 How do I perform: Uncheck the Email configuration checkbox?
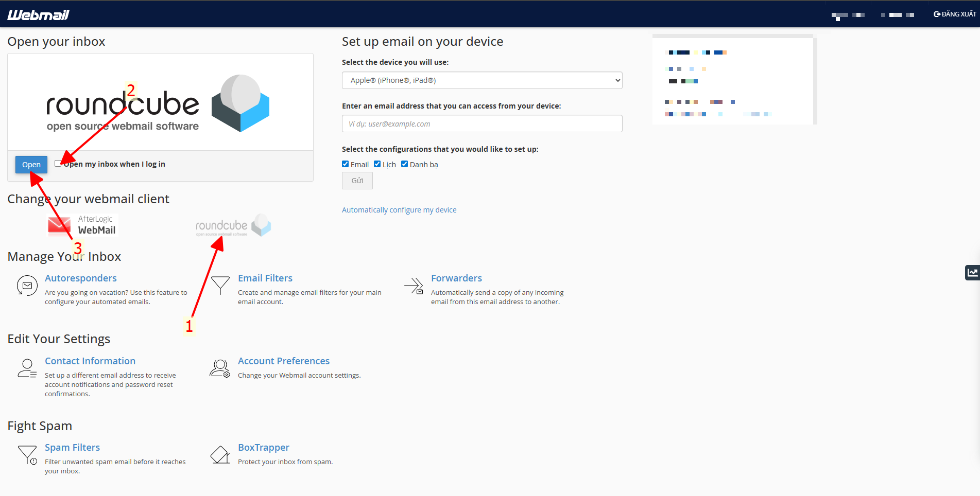point(346,164)
